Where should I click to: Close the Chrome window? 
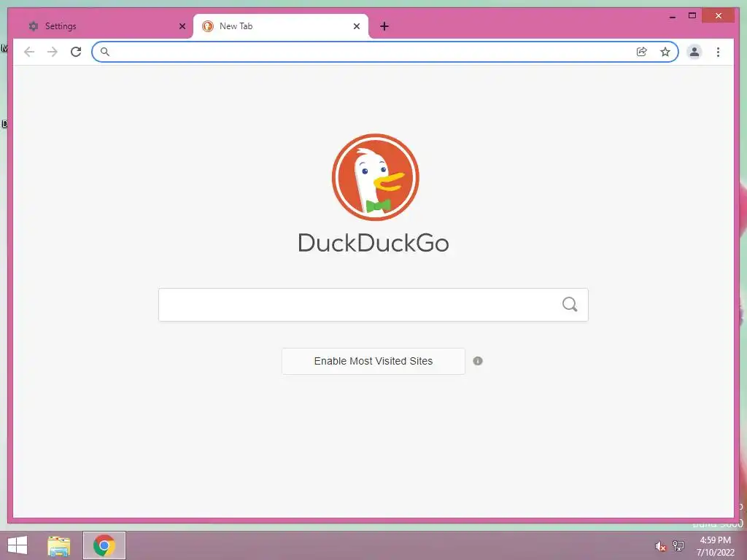pos(719,16)
